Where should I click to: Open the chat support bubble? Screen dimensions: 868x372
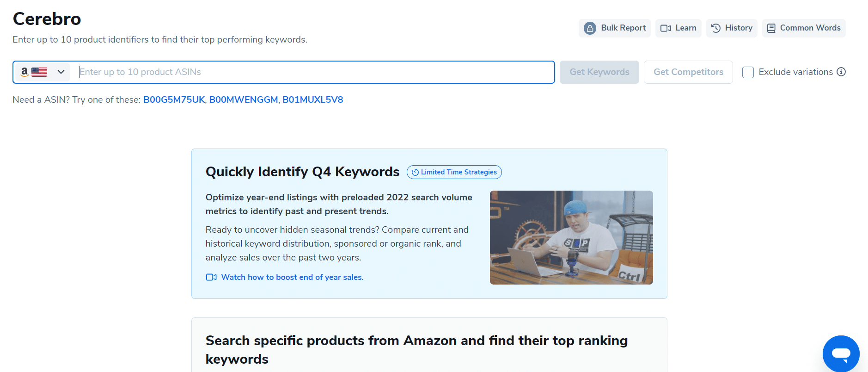tap(841, 354)
